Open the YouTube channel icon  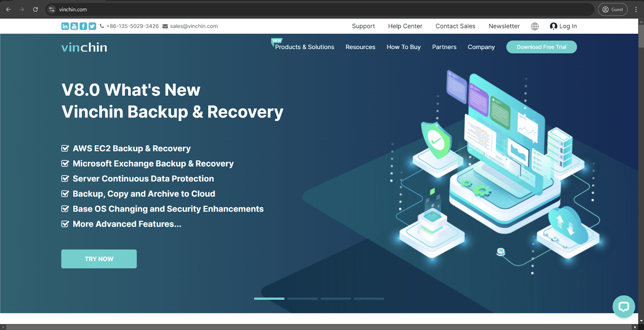(74, 26)
